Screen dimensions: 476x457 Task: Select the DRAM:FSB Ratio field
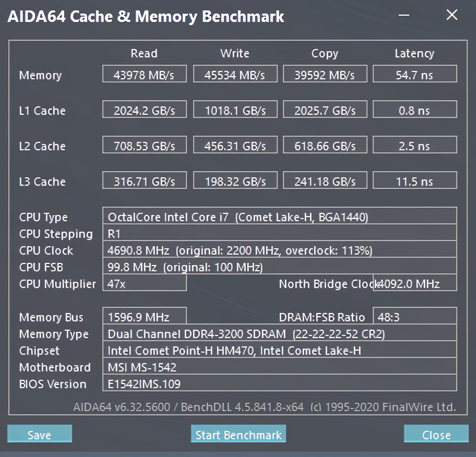(x=414, y=317)
